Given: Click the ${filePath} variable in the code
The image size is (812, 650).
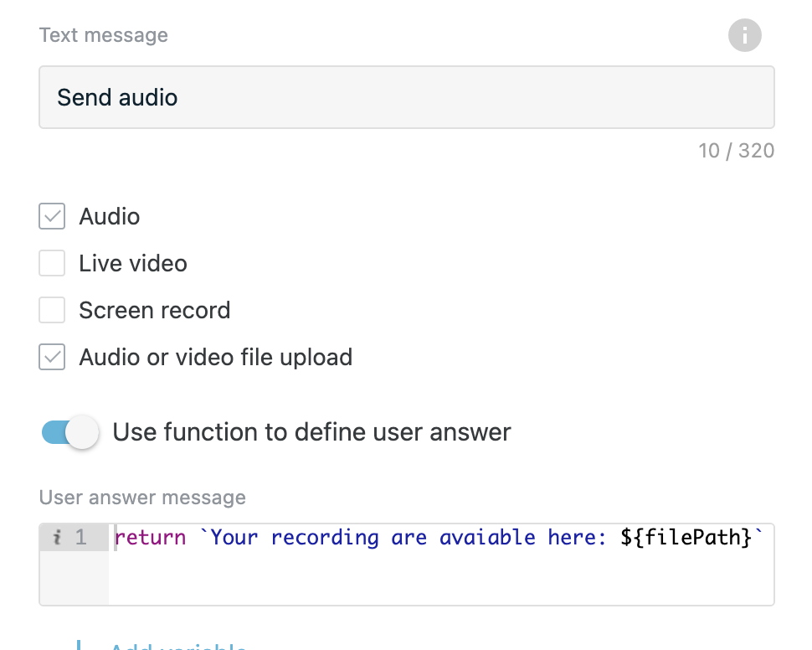Looking at the screenshot, I should [686, 538].
